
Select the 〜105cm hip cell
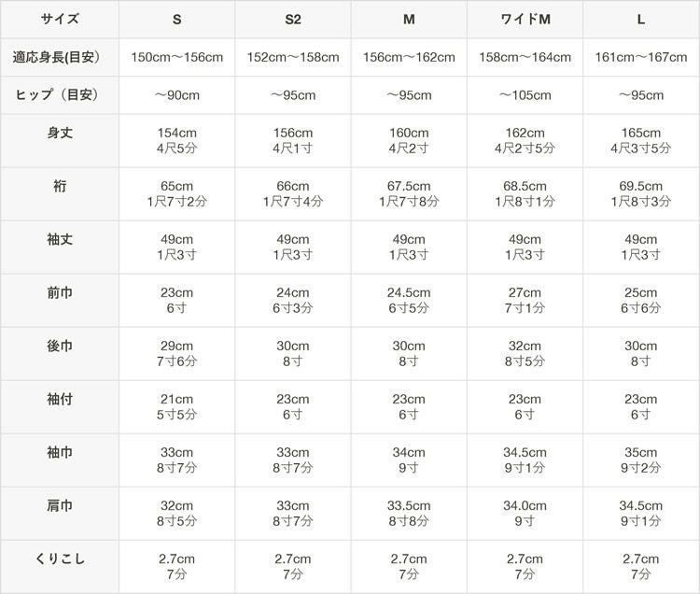coord(525,95)
